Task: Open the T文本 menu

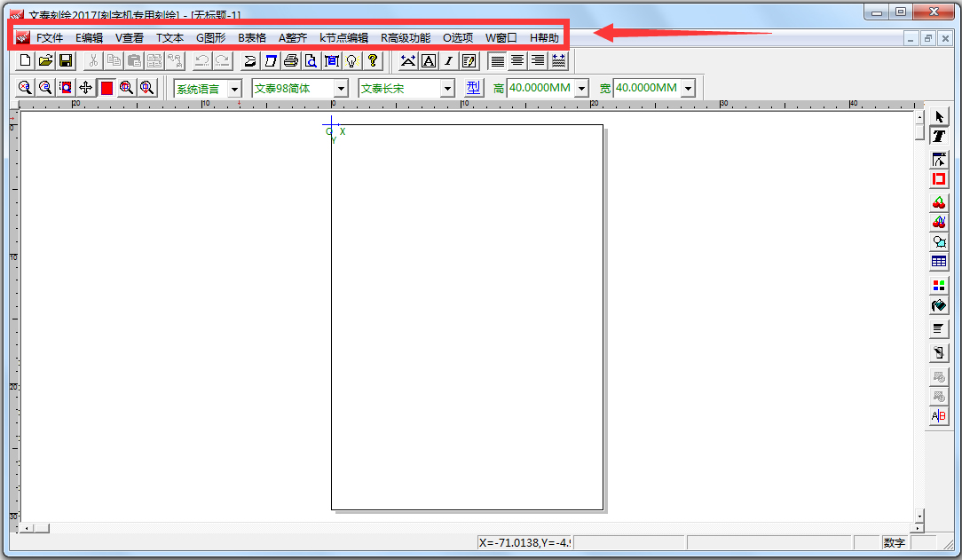Action: tap(170, 38)
